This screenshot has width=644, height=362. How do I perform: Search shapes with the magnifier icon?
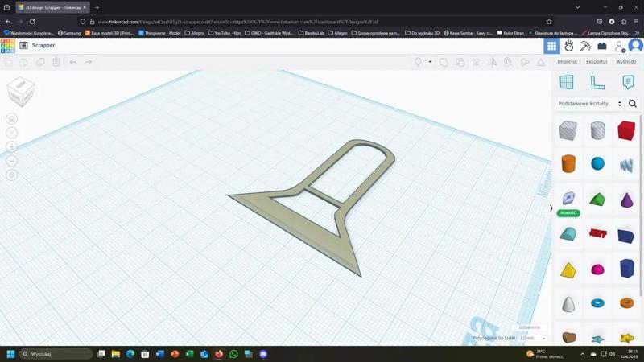coord(633,104)
